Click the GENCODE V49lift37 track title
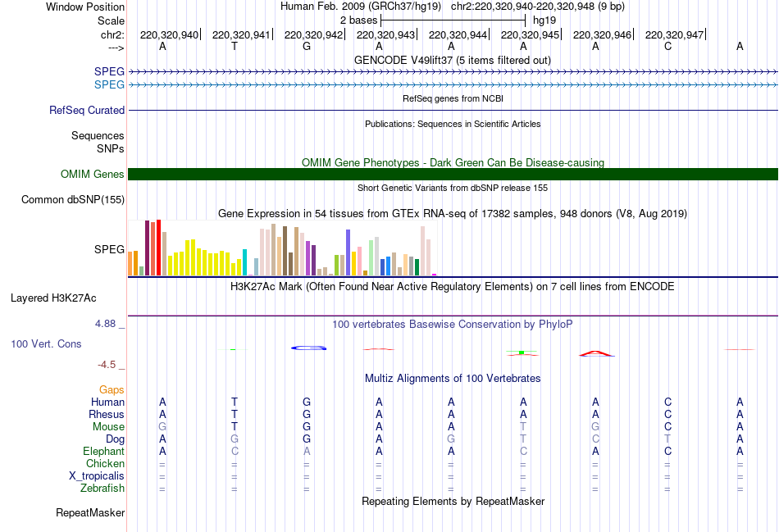Screen dimensions: 779x532 pyautogui.click(x=452, y=60)
